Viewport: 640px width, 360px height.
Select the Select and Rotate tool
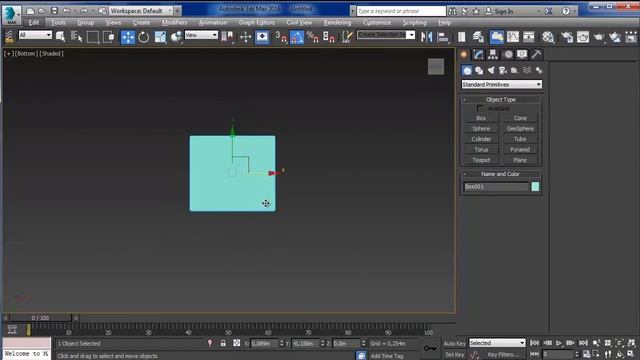144,37
